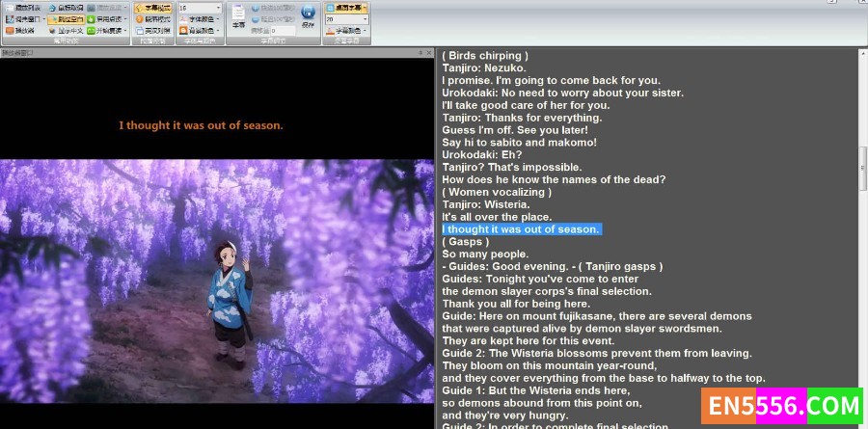Toggle the 英汉对照 bilingual comparison mode
868x429 pixels.
[x=152, y=31]
